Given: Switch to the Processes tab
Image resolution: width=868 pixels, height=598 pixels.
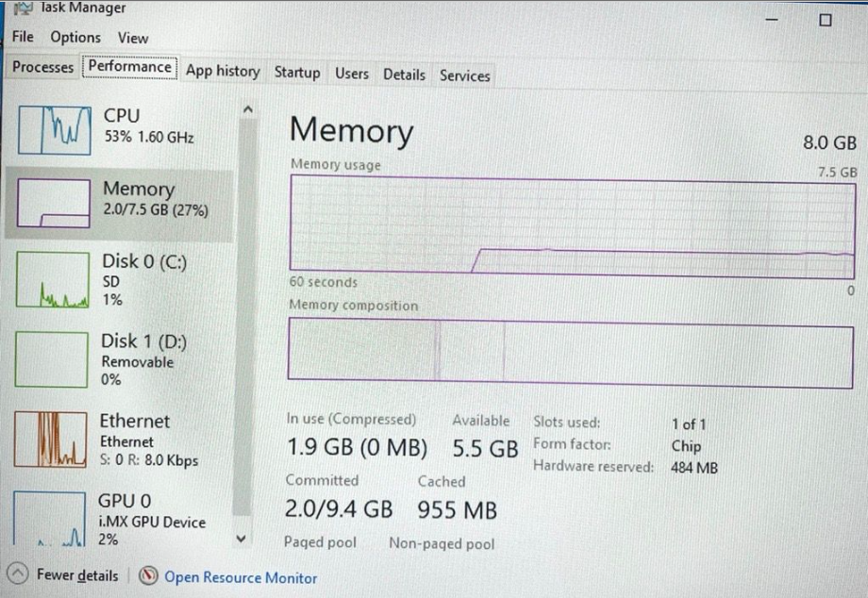Looking at the screenshot, I should click(x=42, y=67).
